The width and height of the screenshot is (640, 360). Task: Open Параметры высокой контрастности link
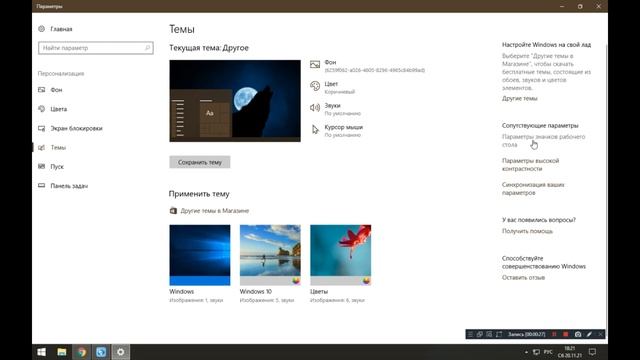[530, 164]
